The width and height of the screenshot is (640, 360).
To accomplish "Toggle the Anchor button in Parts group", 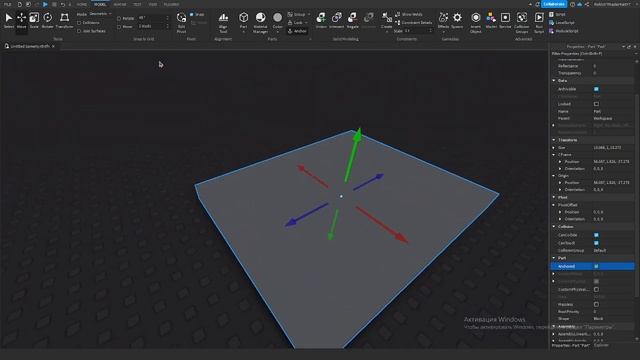I will tap(297, 31).
